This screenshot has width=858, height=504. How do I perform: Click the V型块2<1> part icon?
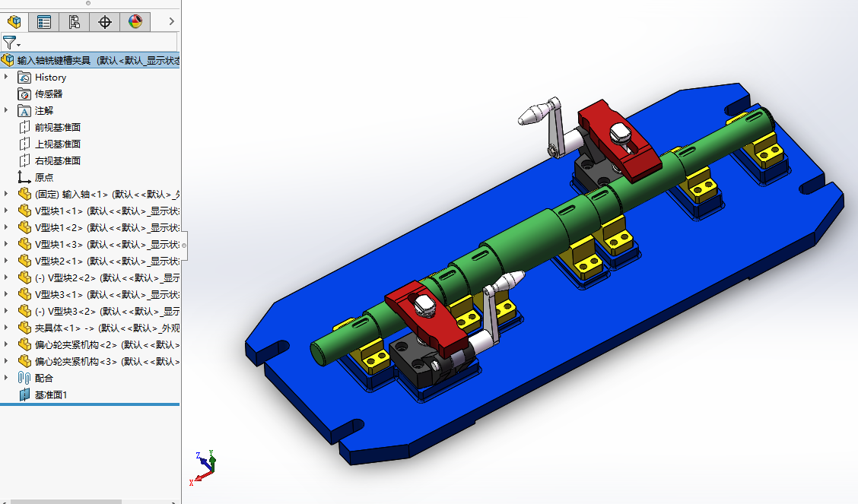point(24,262)
